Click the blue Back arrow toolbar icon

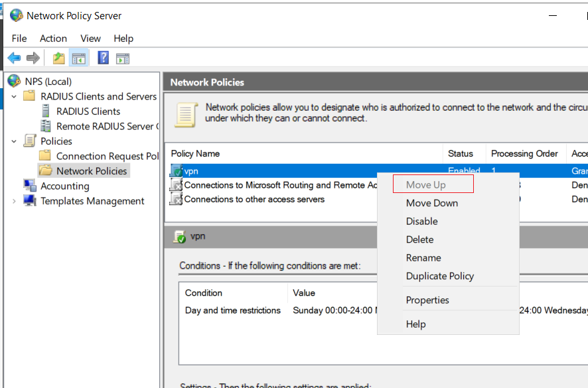[14, 58]
